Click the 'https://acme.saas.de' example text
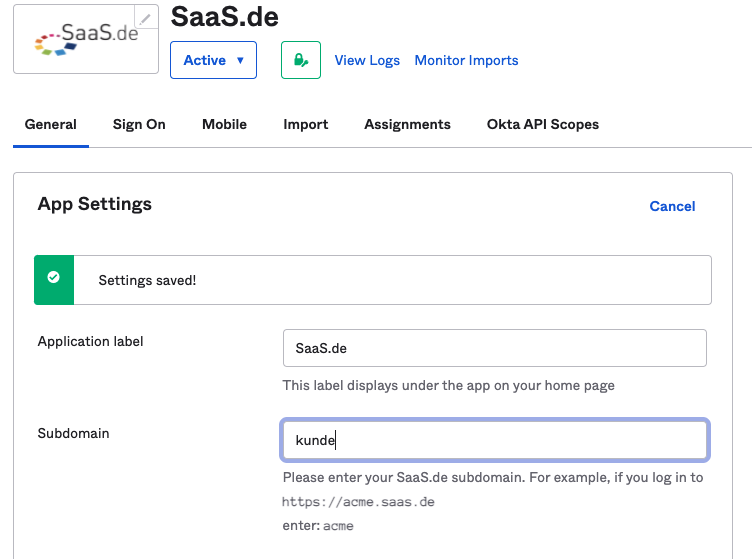The width and height of the screenshot is (752, 559). click(358, 502)
